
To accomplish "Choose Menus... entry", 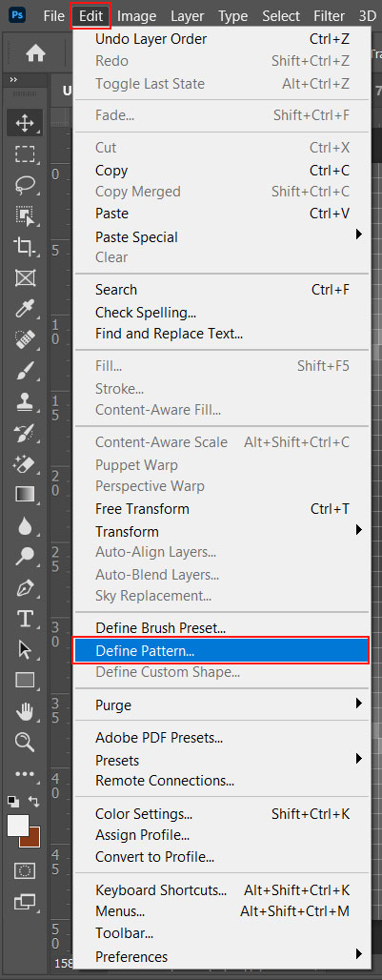I will click(x=222, y=911).
